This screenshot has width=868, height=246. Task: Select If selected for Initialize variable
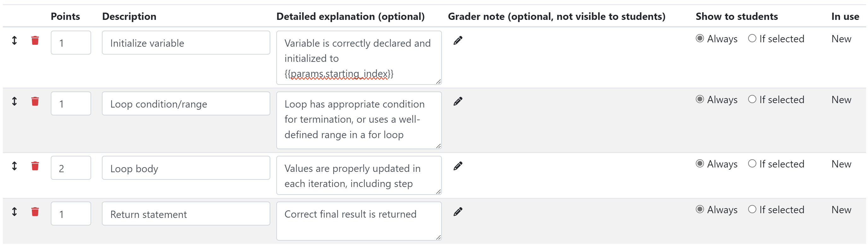(x=752, y=38)
